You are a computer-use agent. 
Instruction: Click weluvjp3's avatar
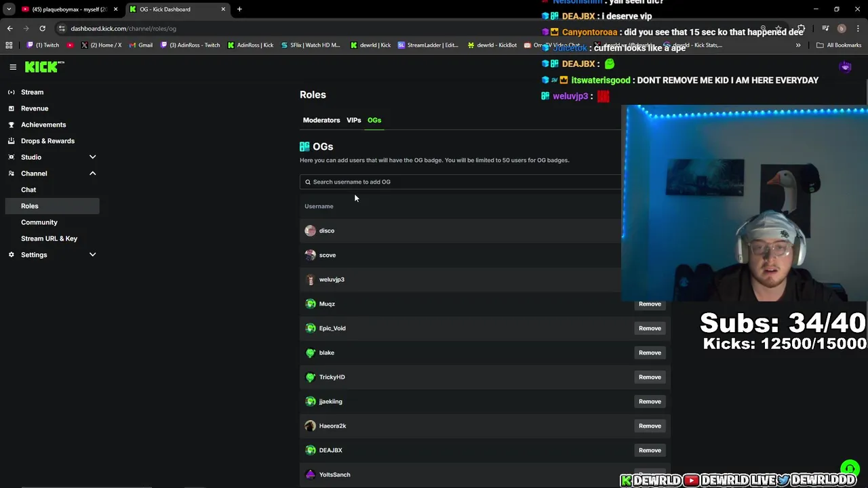pos(311,279)
